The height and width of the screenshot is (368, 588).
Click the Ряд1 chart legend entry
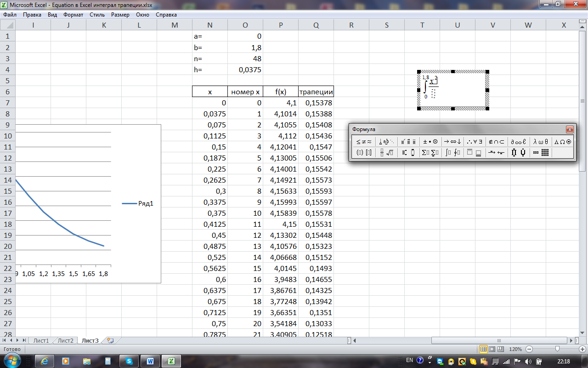point(138,203)
